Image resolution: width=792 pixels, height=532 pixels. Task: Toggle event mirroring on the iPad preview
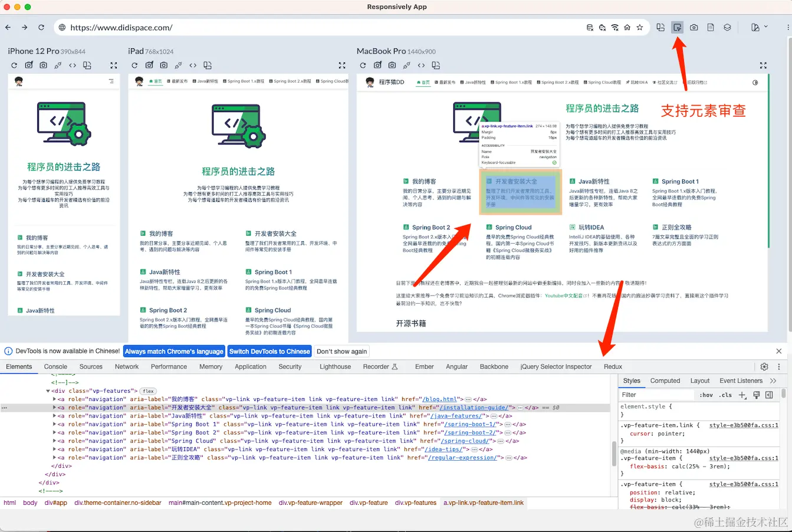[x=178, y=65]
